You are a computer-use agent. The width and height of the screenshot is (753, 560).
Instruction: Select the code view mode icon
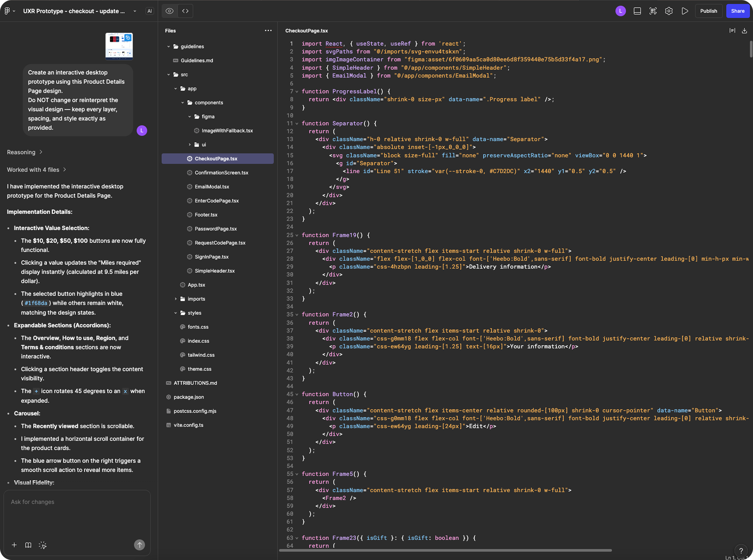[185, 11]
